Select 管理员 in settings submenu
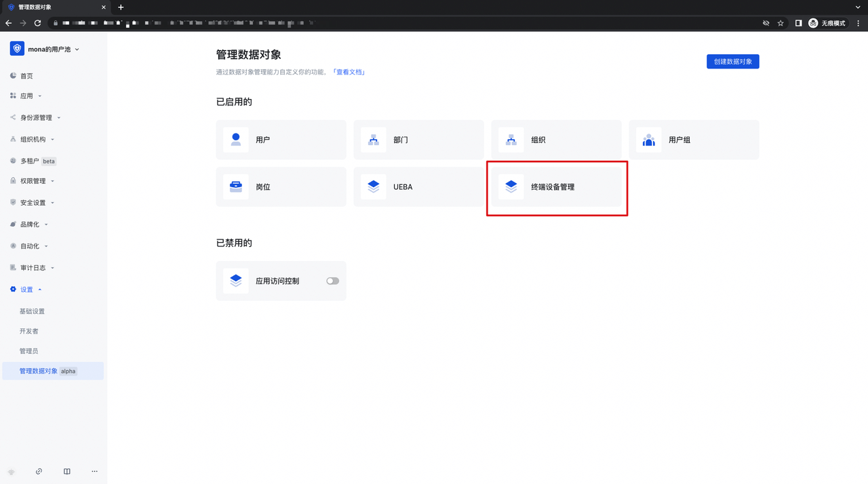The image size is (868, 484). [28, 350]
